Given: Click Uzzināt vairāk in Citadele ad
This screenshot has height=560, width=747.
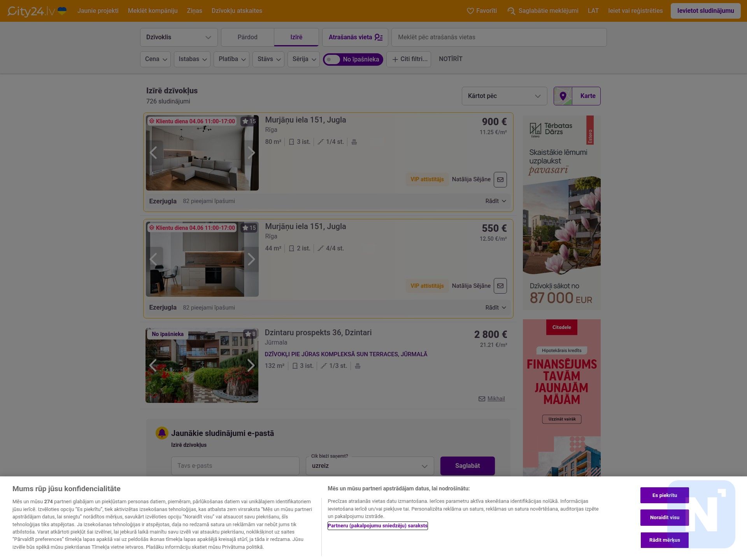Looking at the screenshot, I should coord(562,419).
